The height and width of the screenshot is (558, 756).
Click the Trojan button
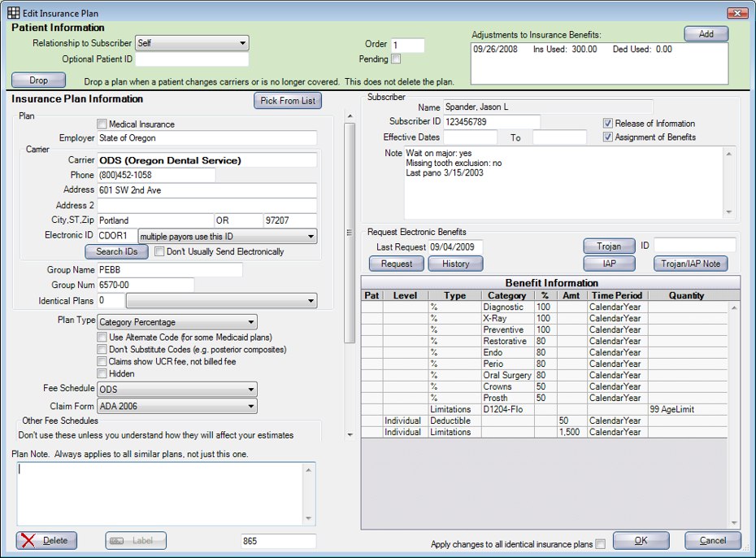click(x=609, y=246)
